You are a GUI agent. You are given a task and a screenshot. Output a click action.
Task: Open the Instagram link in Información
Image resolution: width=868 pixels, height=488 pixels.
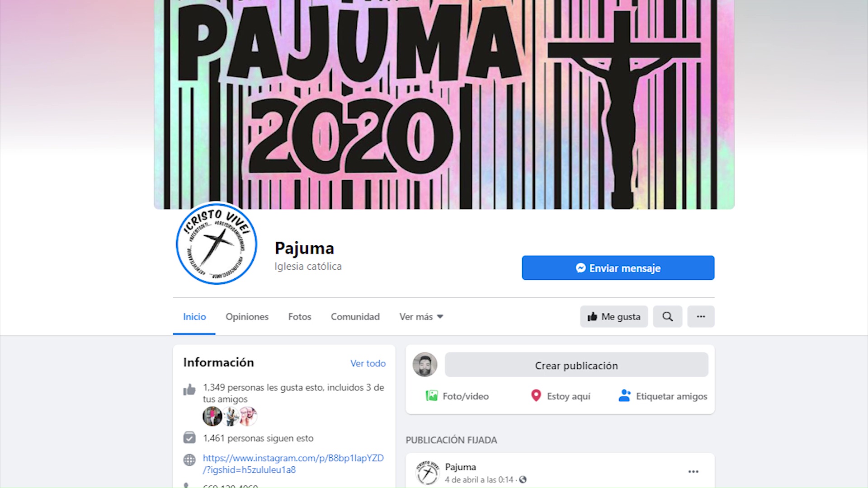click(x=293, y=464)
